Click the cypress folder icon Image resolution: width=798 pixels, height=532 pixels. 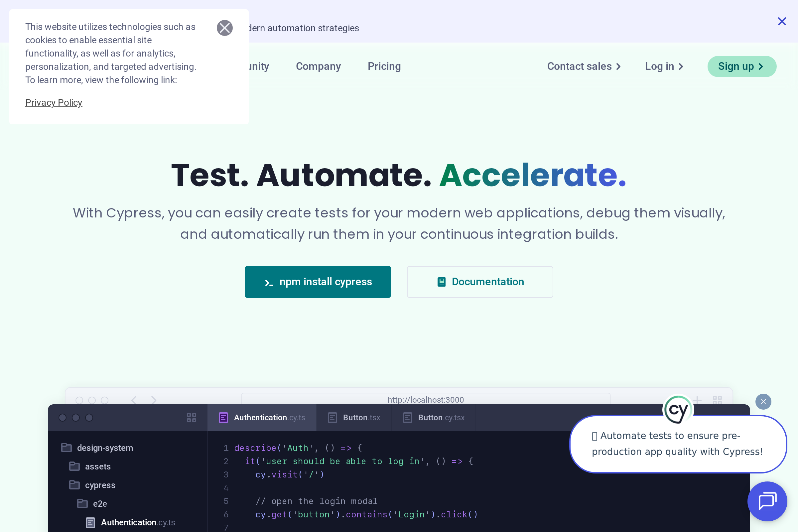point(74,485)
